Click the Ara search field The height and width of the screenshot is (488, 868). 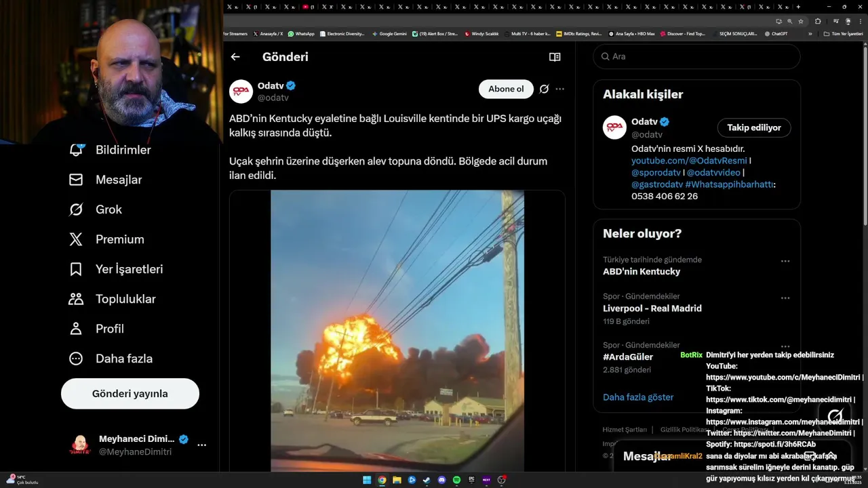coord(696,56)
